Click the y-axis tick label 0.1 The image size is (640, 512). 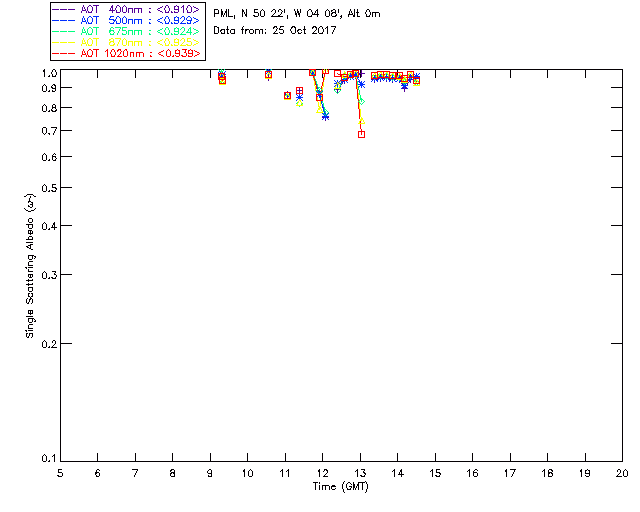click(x=49, y=459)
